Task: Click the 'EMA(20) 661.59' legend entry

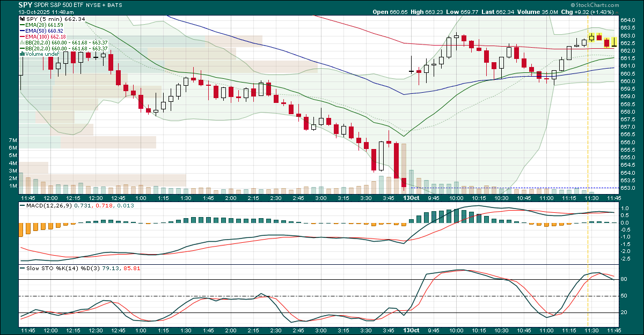Action: pyautogui.click(x=41, y=25)
